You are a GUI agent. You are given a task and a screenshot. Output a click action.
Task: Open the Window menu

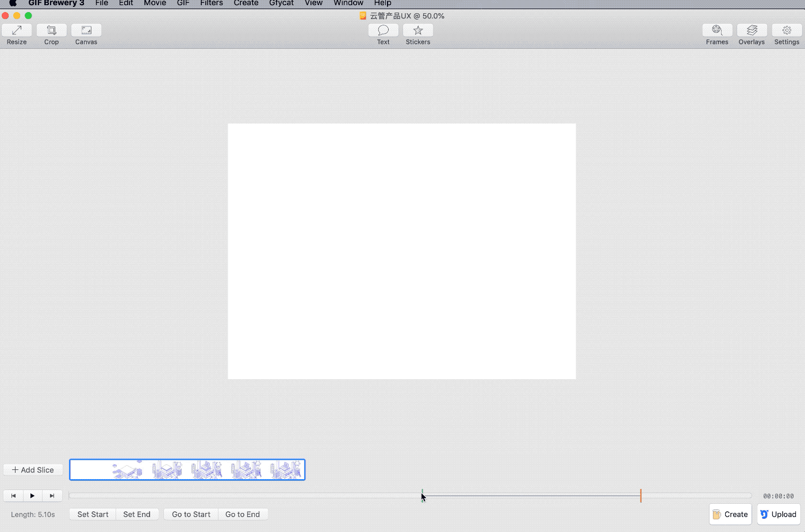pos(348,3)
